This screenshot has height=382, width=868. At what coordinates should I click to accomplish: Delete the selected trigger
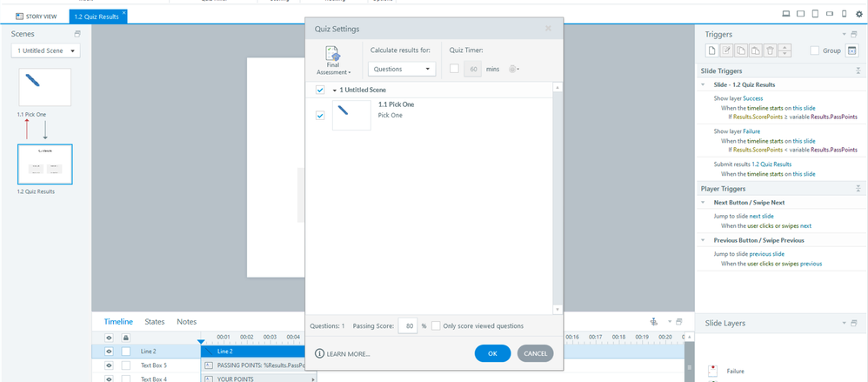click(x=770, y=50)
